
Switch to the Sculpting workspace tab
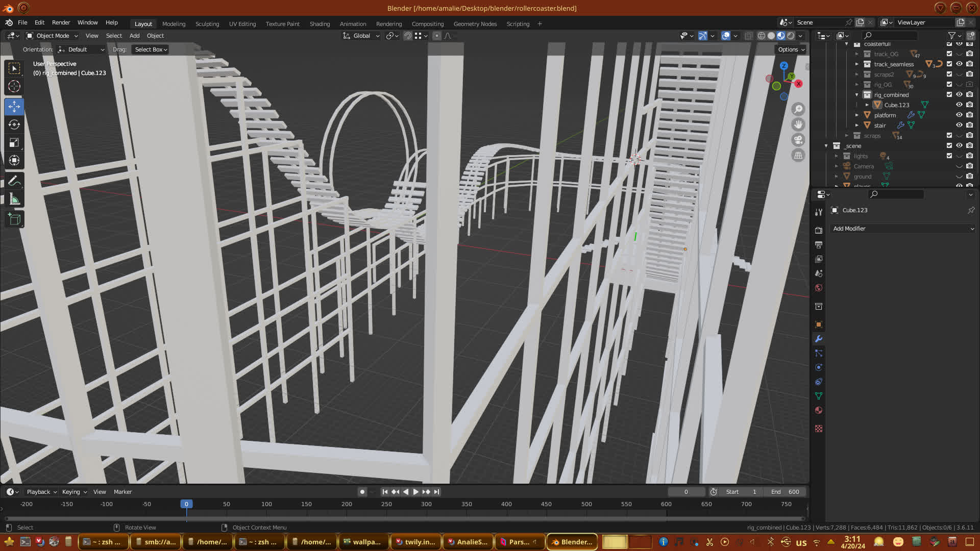tap(207, 24)
